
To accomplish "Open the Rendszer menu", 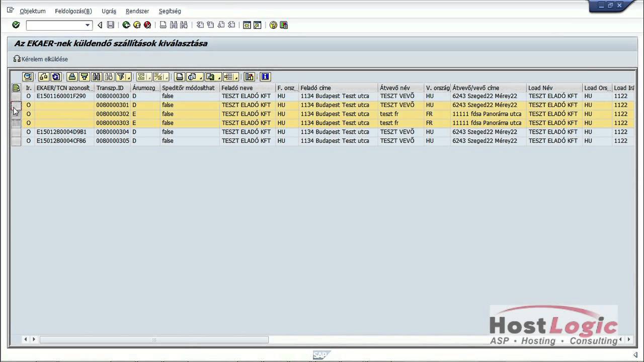I will tap(137, 11).
